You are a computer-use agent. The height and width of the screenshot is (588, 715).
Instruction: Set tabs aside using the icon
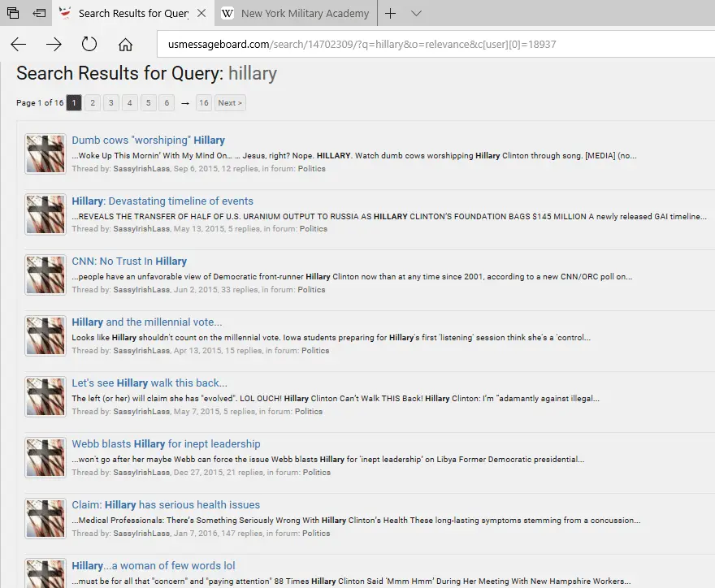pyautogui.click(x=39, y=13)
